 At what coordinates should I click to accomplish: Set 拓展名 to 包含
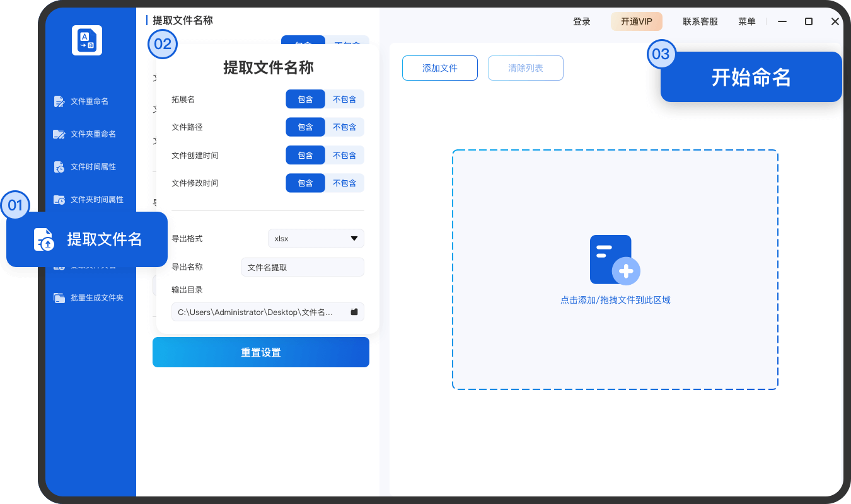(305, 99)
